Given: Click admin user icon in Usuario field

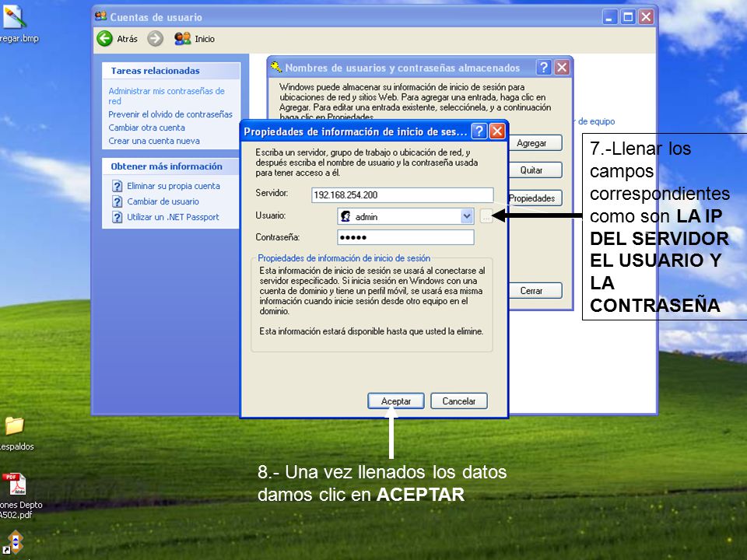Looking at the screenshot, I should 345,216.
